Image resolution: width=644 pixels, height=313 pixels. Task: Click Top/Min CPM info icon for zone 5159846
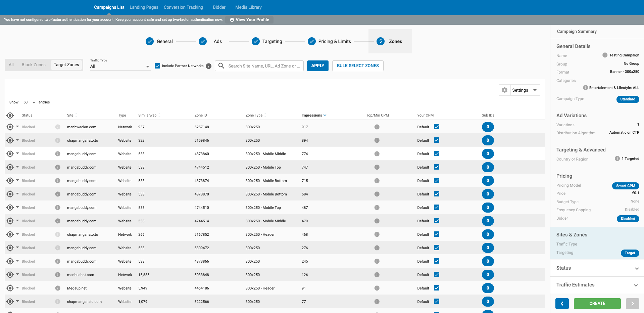pyautogui.click(x=377, y=140)
